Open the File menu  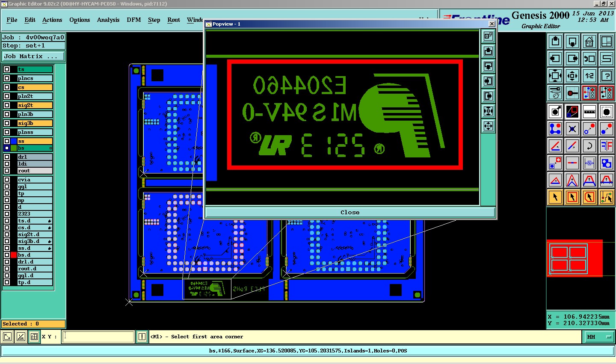point(12,20)
